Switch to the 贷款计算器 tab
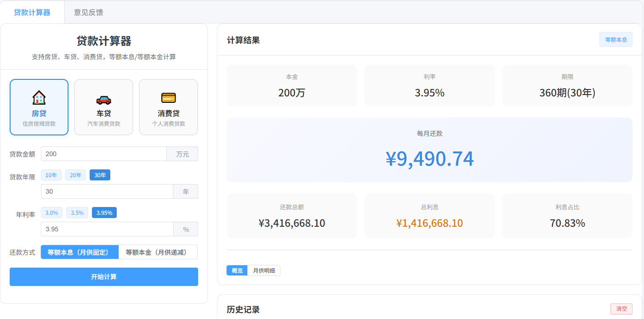The width and height of the screenshot is (644, 319). point(32,12)
